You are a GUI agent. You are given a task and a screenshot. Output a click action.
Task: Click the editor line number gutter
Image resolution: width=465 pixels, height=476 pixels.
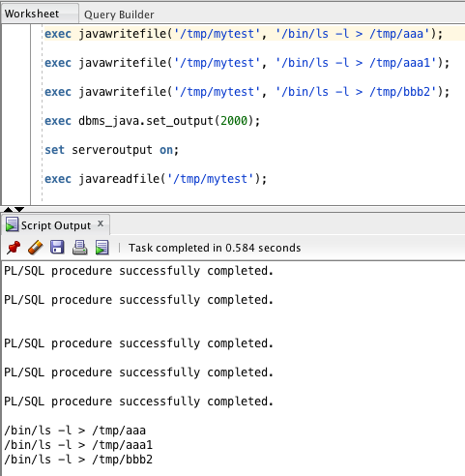(x=16, y=114)
